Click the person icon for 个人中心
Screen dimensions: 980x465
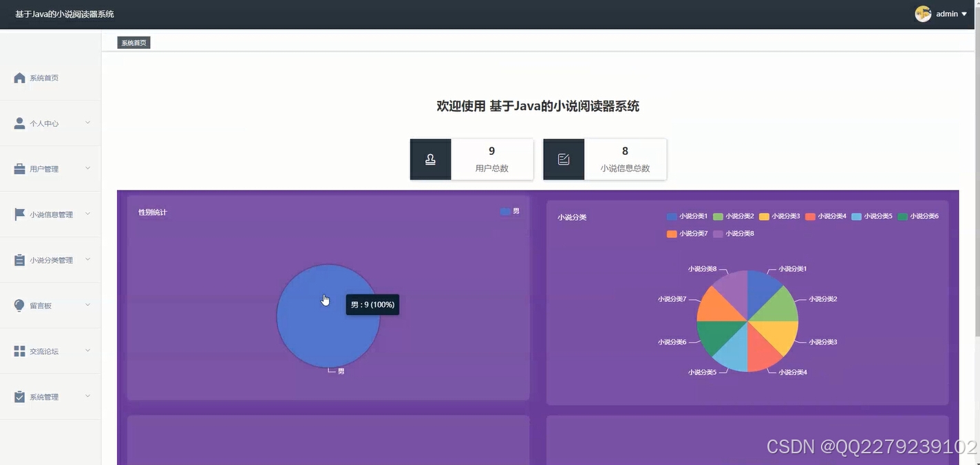(18, 122)
